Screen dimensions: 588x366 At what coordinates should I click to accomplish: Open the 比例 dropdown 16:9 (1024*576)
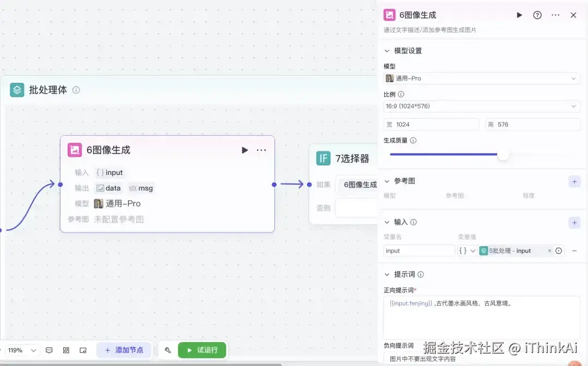click(x=482, y=106)
